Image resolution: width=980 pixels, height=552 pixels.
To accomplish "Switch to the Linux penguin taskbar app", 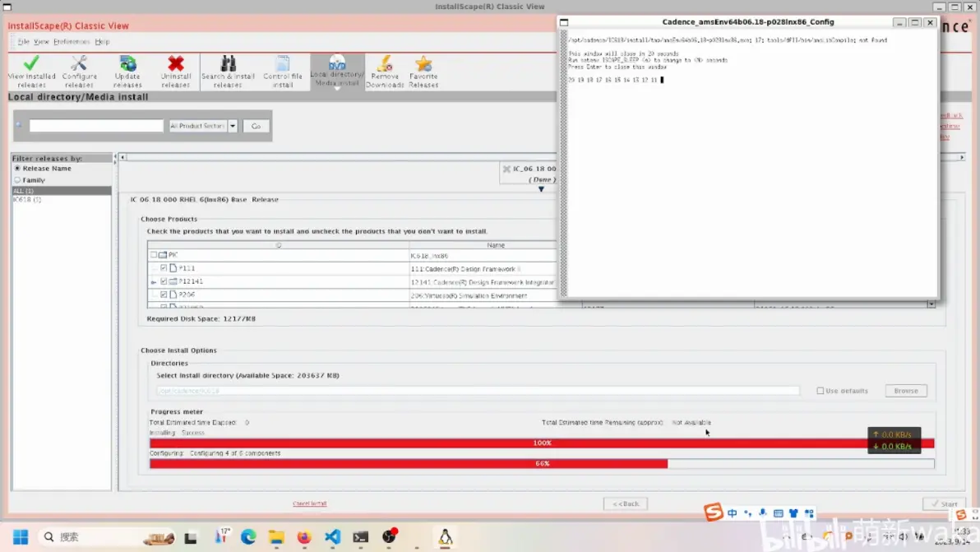I will pyautogui.click(x=445, y=537).
